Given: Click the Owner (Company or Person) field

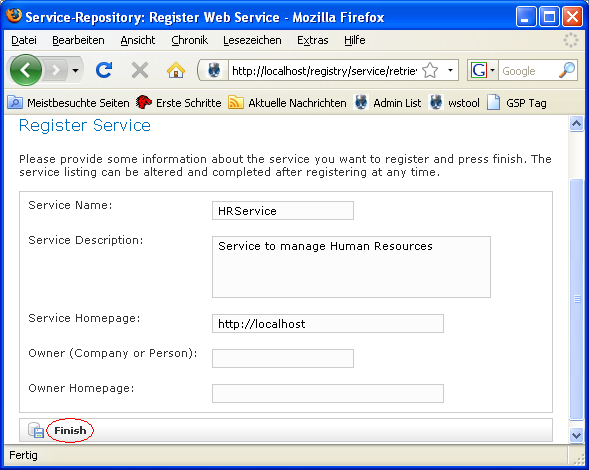Looking at the screenshot, I should click(x=283, y=358).
